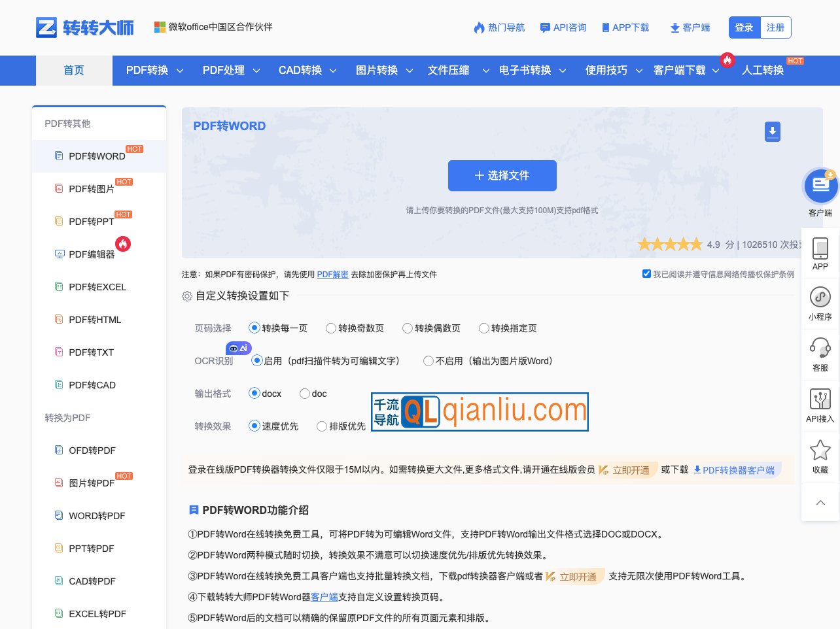Open API接入 from the right sidebar
Viewport: 840px width, 629px height.
(x=820, y=405)
